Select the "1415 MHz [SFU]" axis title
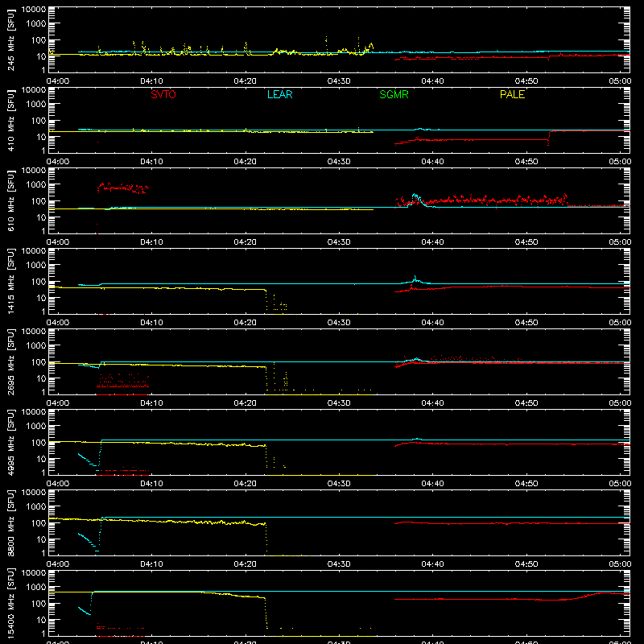 click(x=10, y=282)
